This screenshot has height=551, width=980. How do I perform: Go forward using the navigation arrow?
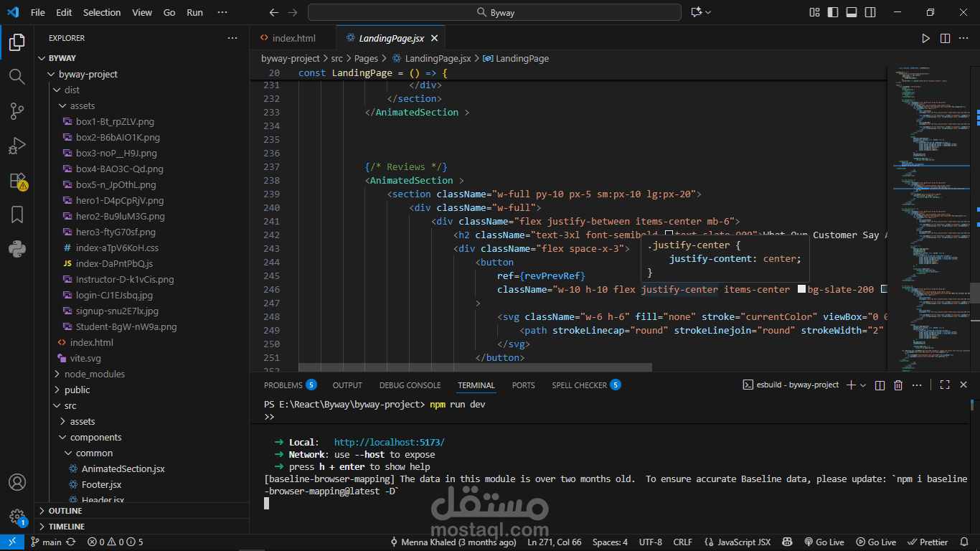tap(292, 12)
